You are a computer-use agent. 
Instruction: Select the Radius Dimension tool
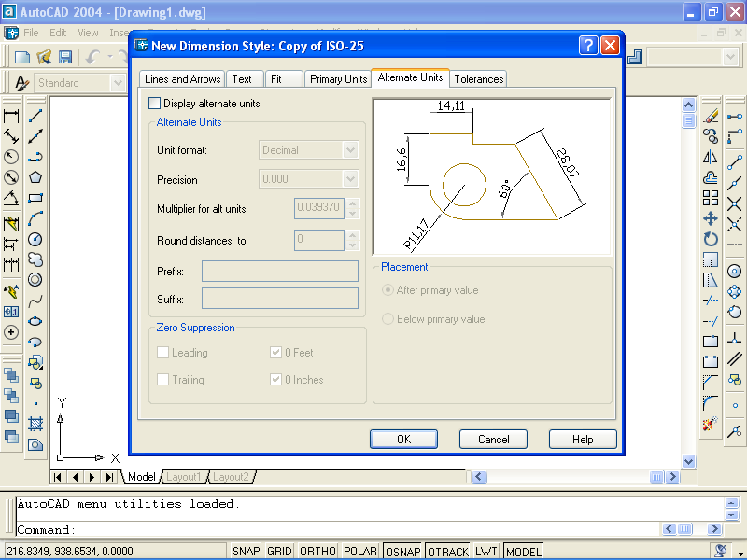(x=11, y=157)
